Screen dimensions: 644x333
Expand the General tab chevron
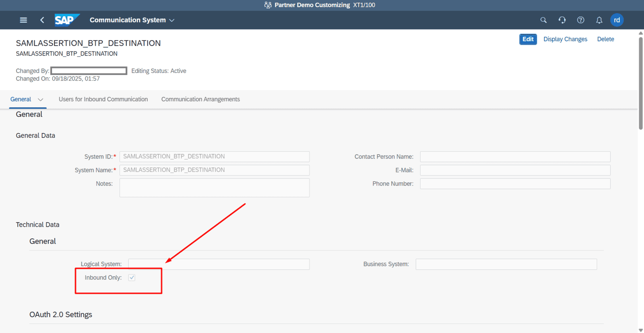[x=40, y=99]
